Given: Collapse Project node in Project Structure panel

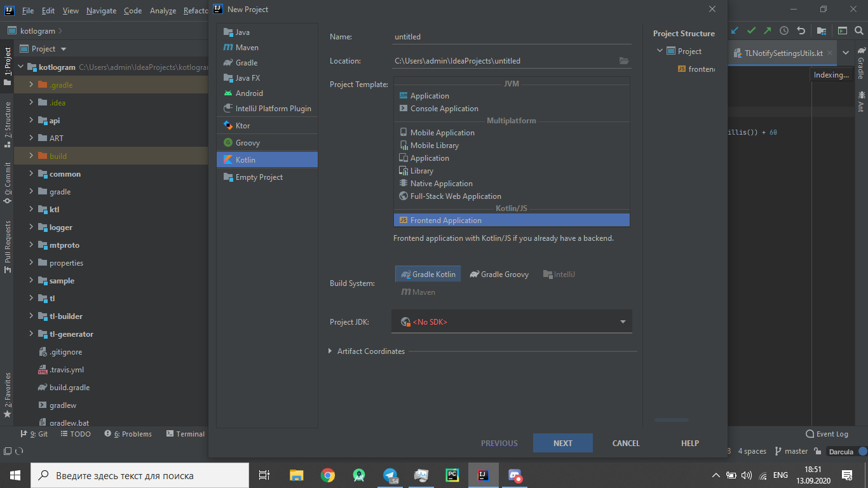Looking at the screenshot, I should click(660, 51).
